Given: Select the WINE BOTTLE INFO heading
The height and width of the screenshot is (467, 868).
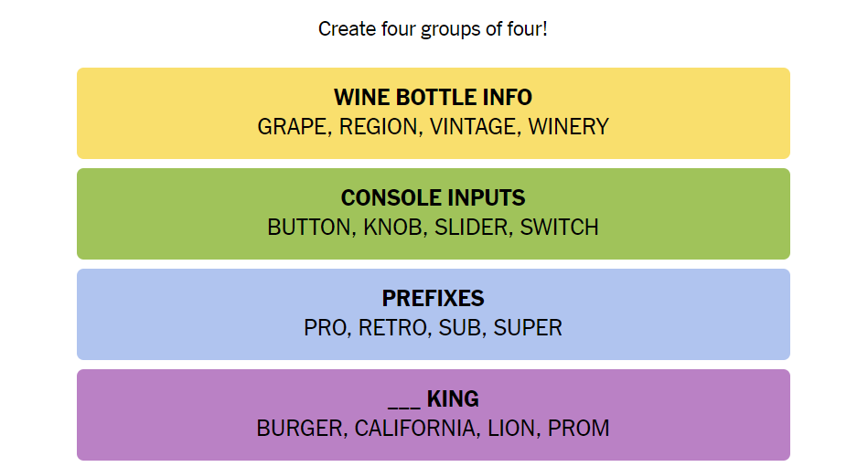Looking at the screenshot, I should click(433, 97).
